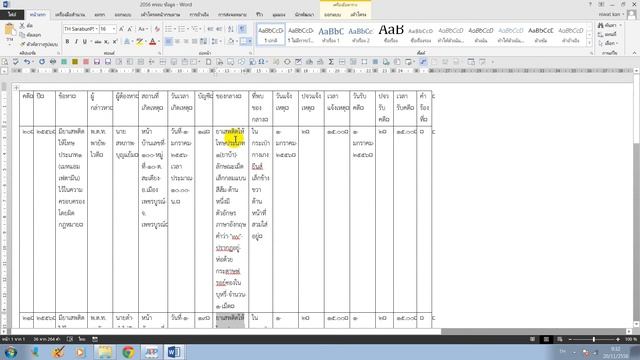Apply the Heading 1 style
Image resolution: width=640 pixels, height=360 pixels.
click(331, 34)
